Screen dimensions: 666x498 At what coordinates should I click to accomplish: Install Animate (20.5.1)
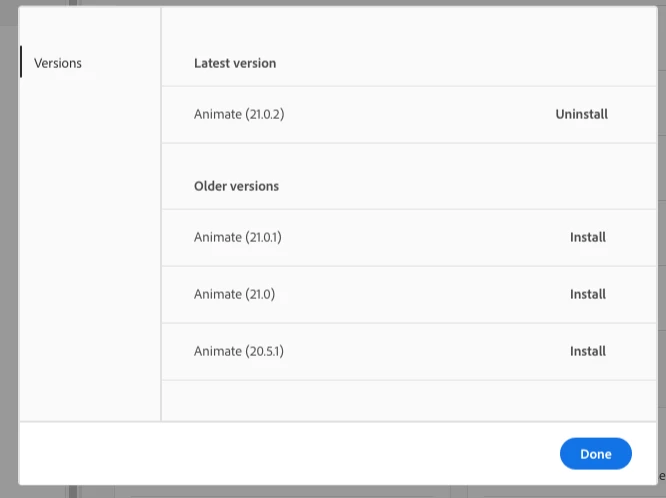point(588,351)
